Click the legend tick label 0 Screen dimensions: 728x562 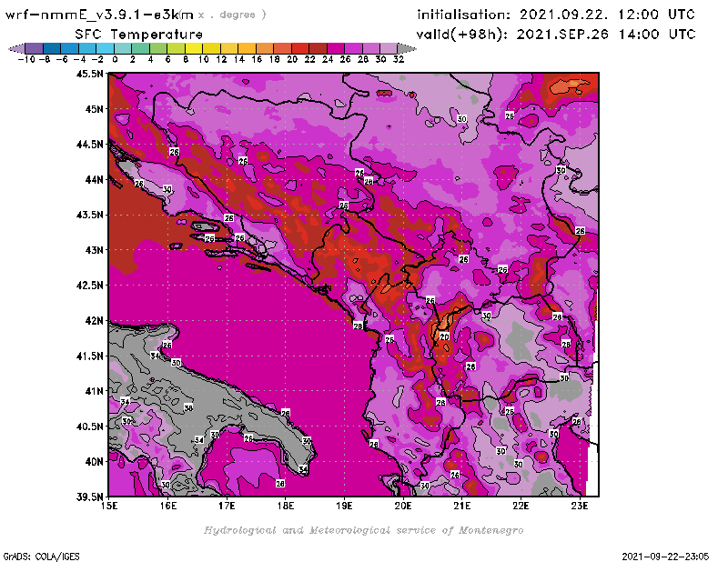click(x=115, y=59)
